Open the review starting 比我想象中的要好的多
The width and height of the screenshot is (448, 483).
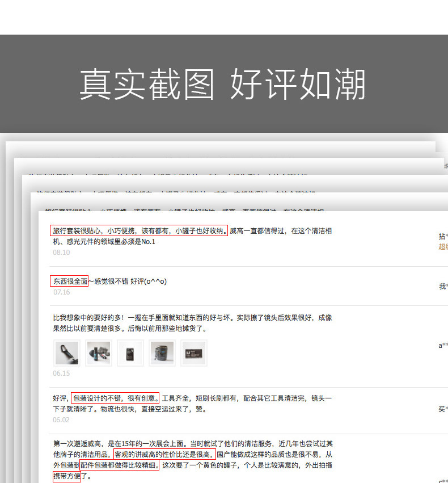click(193, 323)
